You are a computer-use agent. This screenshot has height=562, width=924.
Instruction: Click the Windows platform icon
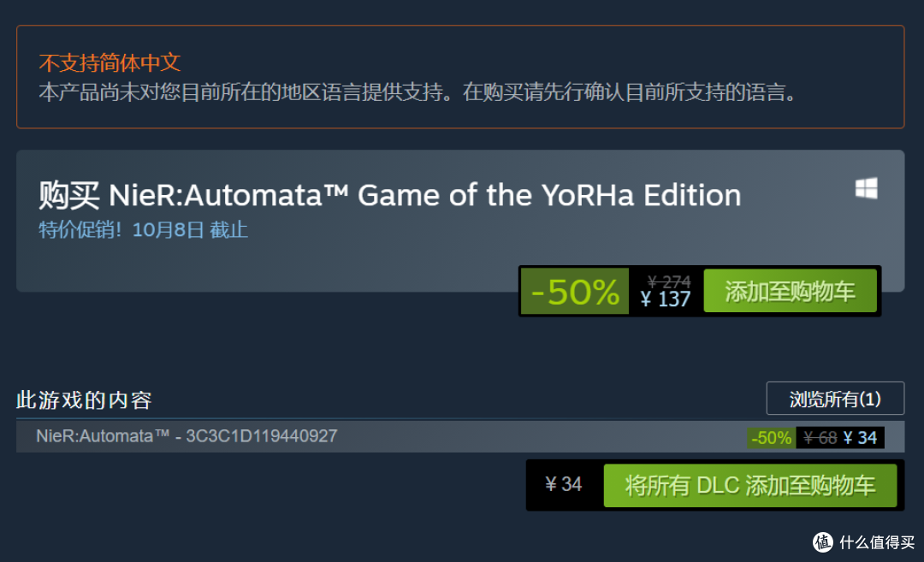(866, 188)
